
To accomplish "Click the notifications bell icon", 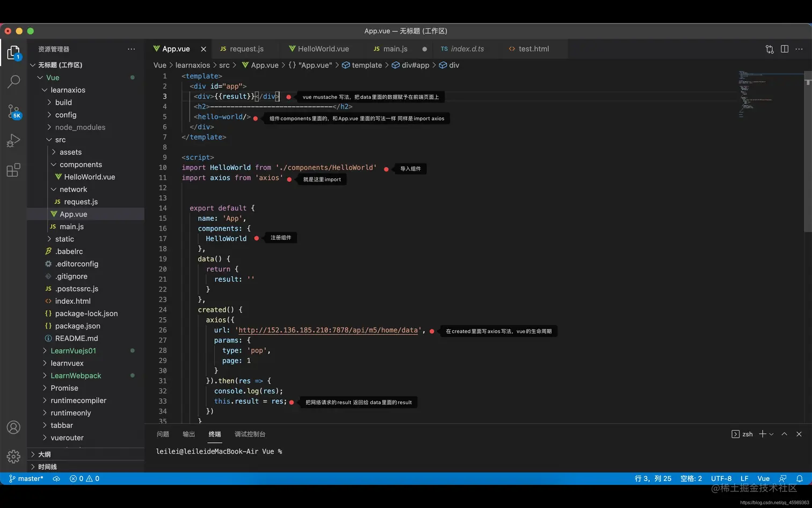I will click(x=800, y=478).
